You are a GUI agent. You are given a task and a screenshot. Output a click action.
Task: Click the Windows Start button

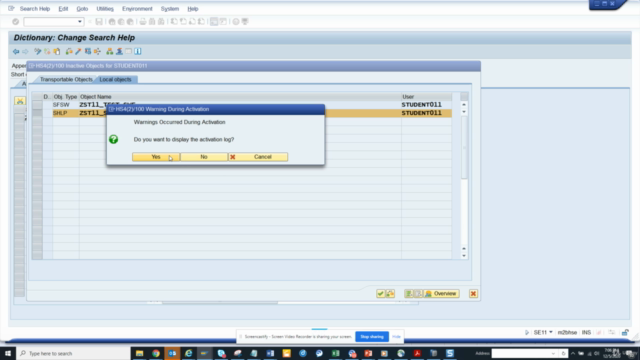(x=8, y=353)
